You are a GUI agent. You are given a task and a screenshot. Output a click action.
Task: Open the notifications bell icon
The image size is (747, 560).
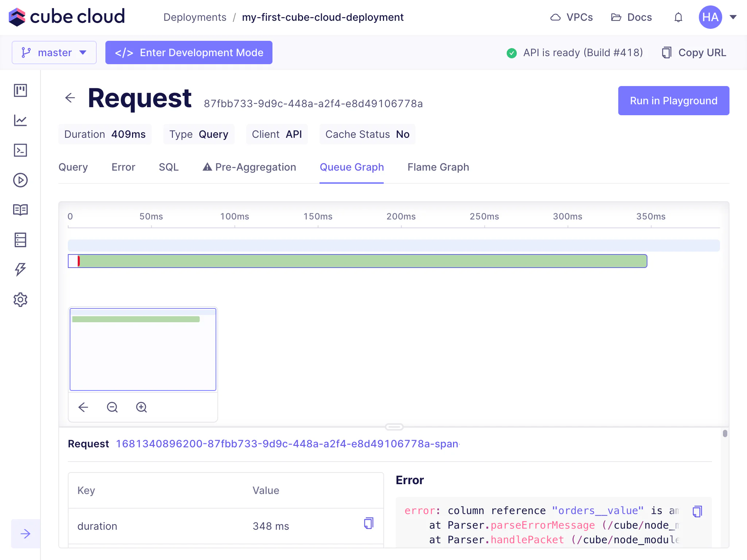pyautogui.click(x=678, y=17)
